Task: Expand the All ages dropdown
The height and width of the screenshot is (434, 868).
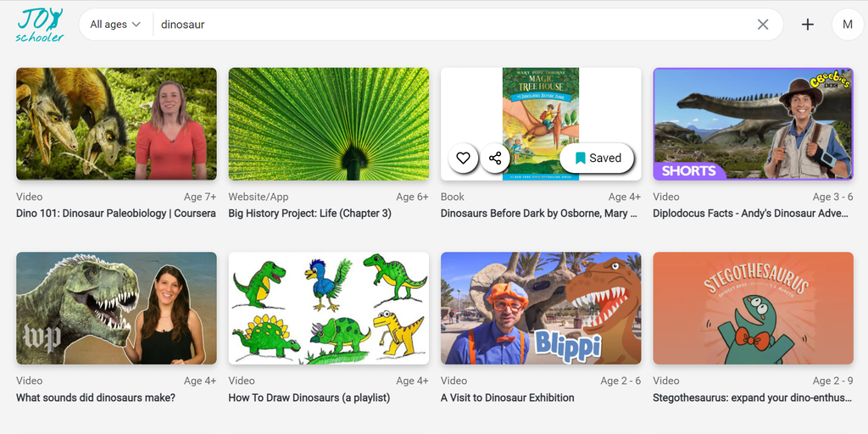Action: [115, 25]
